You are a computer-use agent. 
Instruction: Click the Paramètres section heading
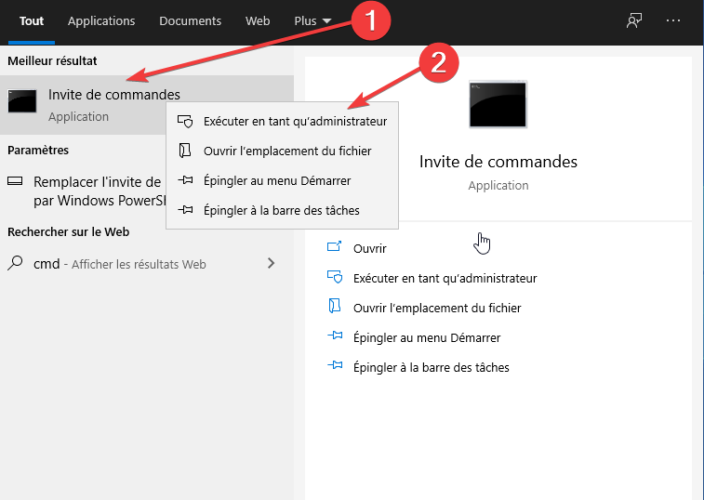(38, 150)
